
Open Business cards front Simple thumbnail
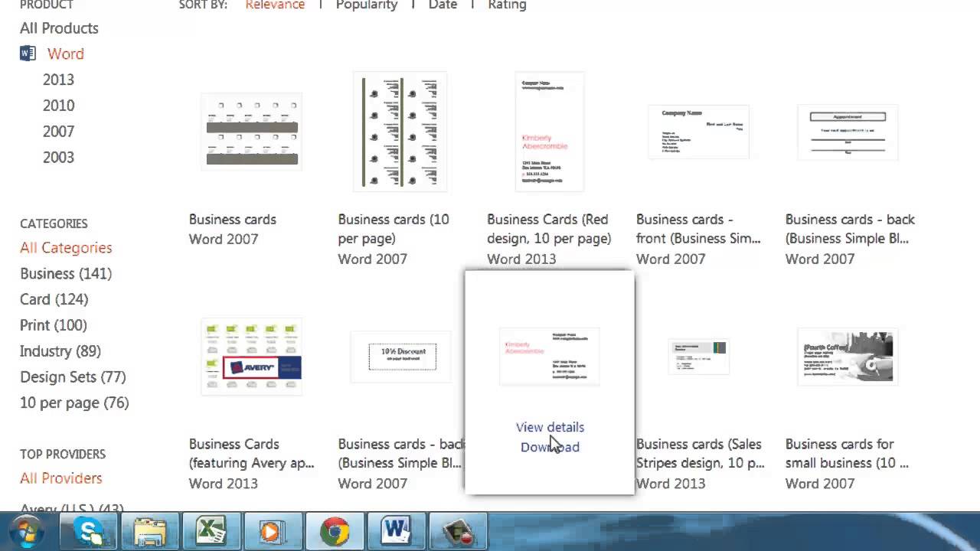point(698,132)
